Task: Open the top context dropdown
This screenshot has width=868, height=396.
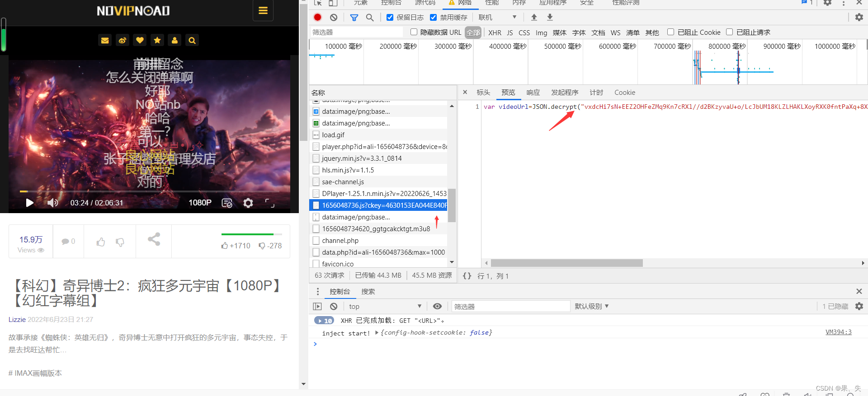Action: coord(385,306)
